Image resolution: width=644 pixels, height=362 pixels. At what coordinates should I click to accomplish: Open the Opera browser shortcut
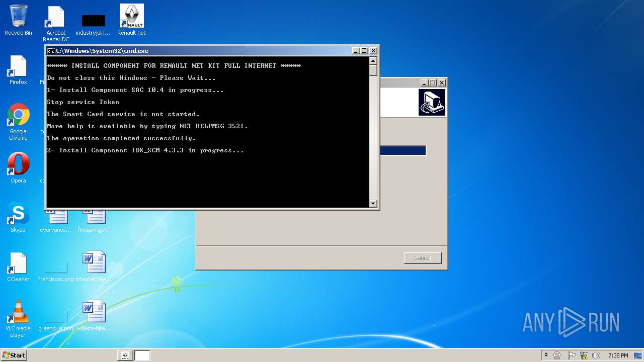[18, 167]
